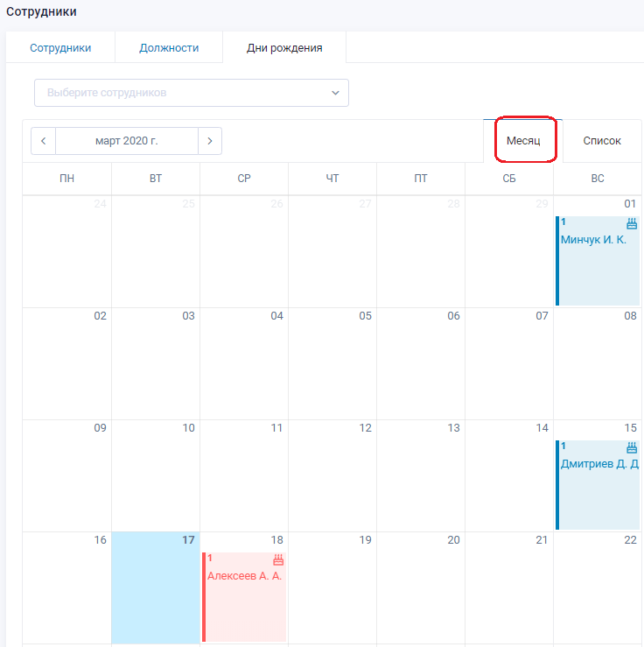Click birthday cake icon on March 01
644x647 pixels.
(632, 223)
